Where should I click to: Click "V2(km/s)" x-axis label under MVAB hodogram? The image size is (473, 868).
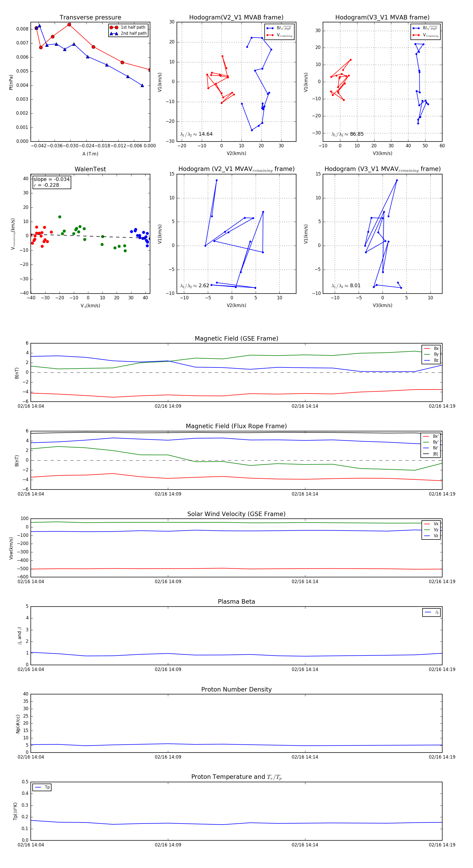(x=236, y=153)
